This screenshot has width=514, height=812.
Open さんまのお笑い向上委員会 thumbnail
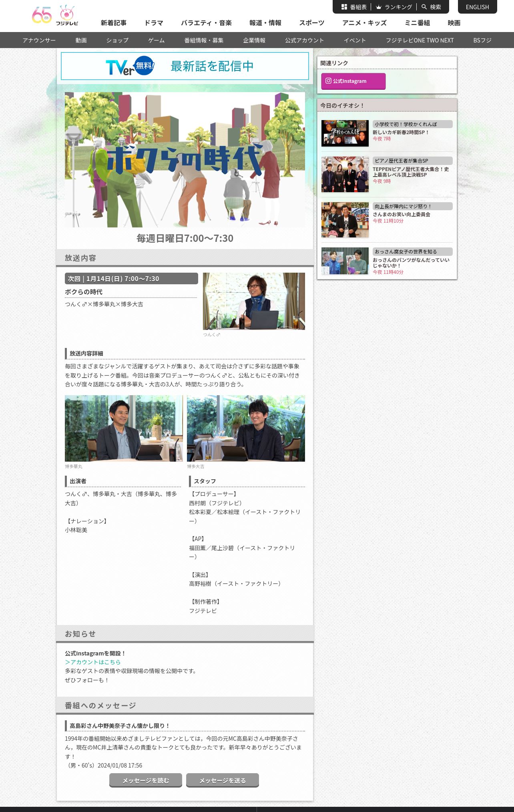tap(345, 220)
